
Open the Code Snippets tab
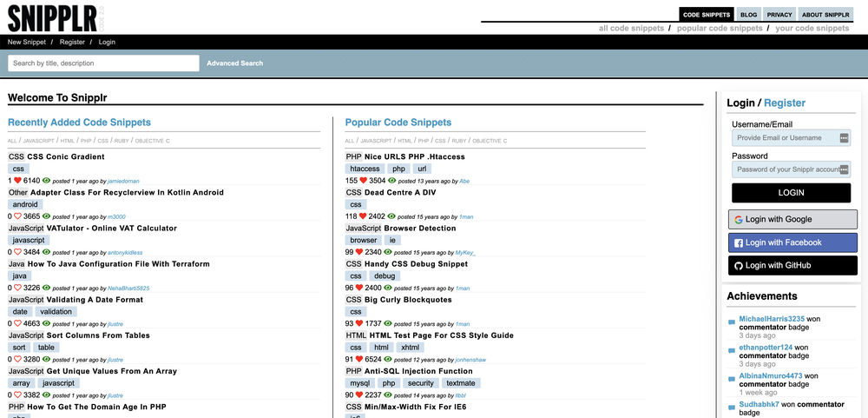[707, 15]
